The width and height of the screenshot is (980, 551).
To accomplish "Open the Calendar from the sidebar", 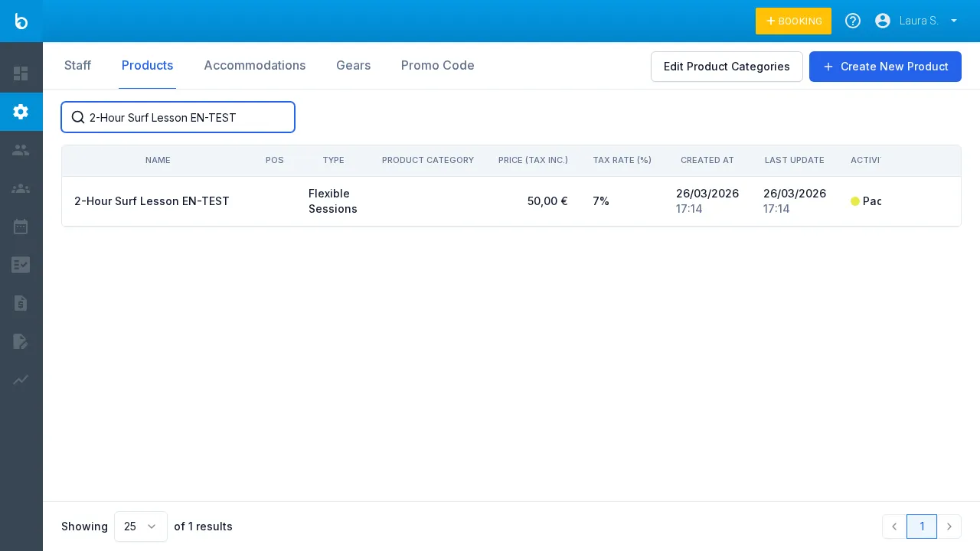I will pos(21,227).
